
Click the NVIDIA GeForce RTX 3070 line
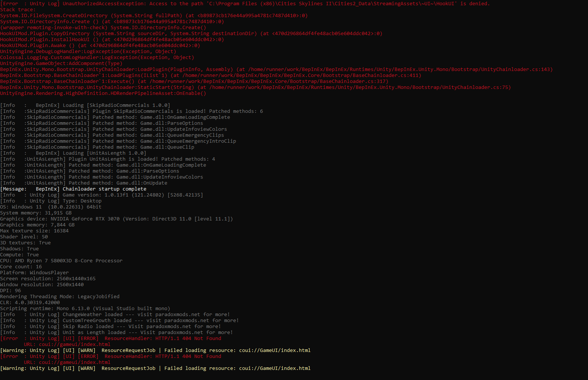tap(117, 219)
